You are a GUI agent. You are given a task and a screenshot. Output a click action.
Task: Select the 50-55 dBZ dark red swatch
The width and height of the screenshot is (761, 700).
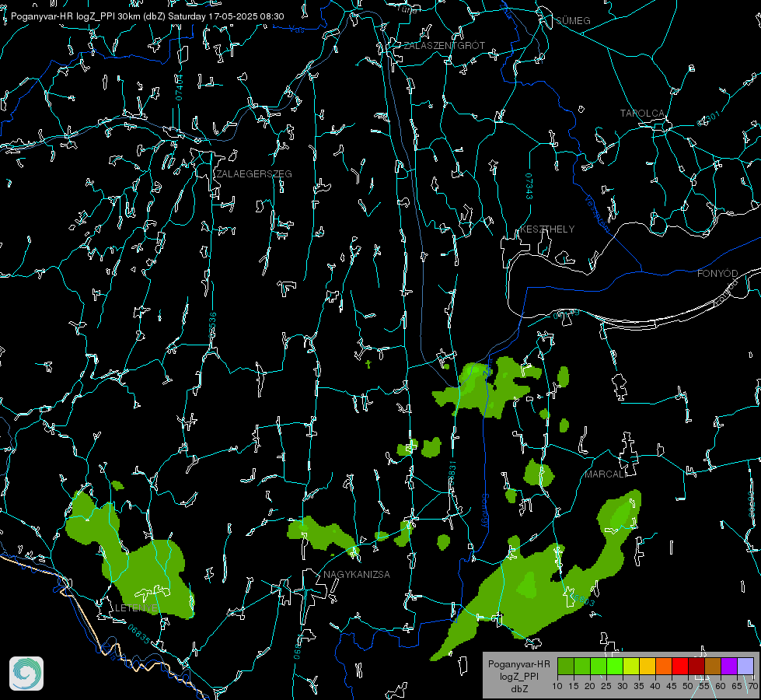697,667
